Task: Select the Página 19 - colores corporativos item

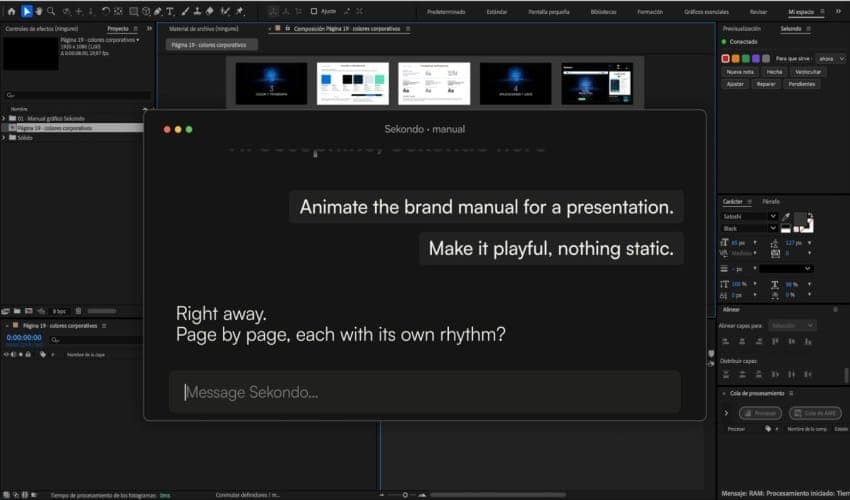Action: tap(73, 128)
